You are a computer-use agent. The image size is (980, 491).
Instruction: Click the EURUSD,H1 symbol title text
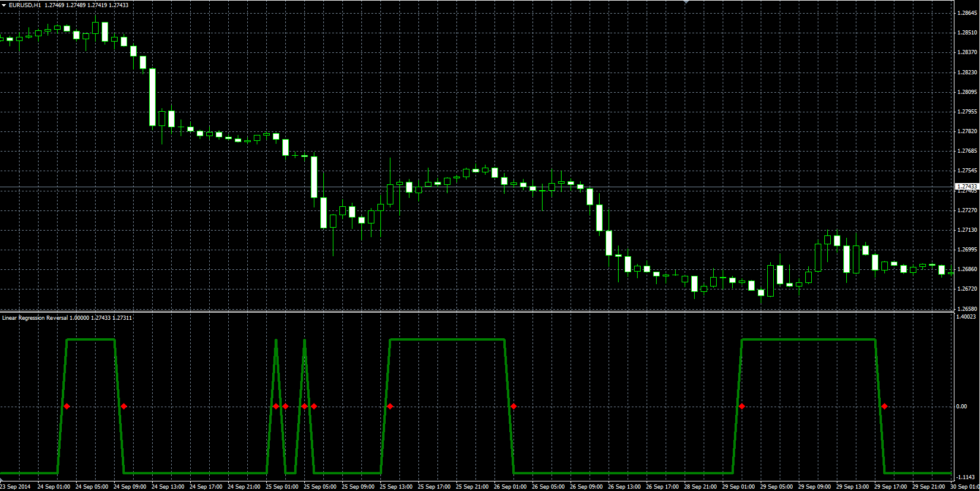[x=25, y=5]
